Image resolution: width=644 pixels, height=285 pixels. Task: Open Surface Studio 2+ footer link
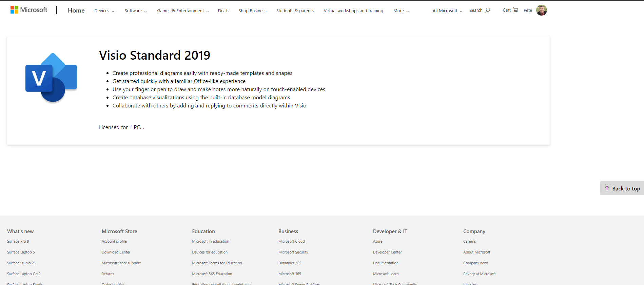pyautogui.click(x=22, y=263)
